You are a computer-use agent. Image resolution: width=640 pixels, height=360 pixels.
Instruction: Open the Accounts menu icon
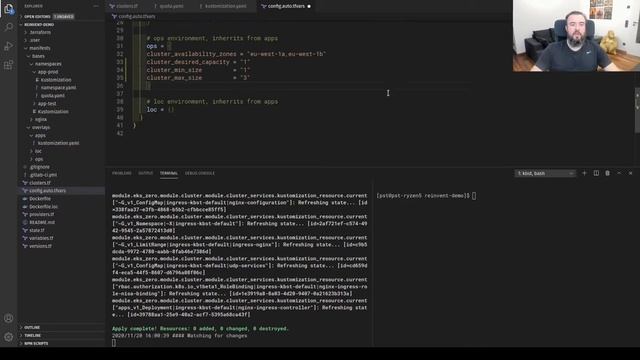tap(9, 318)
